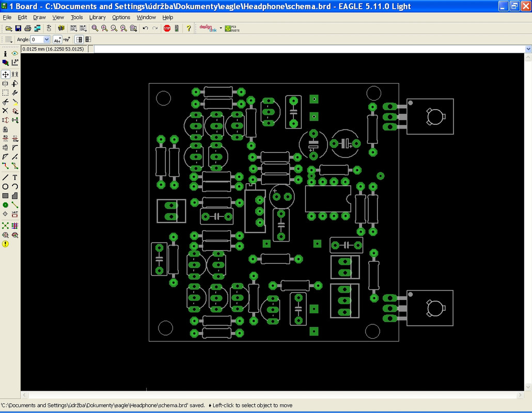Screen dimensions: 532x413
Task: Open the Display layers settings
Action: point(6,63)
